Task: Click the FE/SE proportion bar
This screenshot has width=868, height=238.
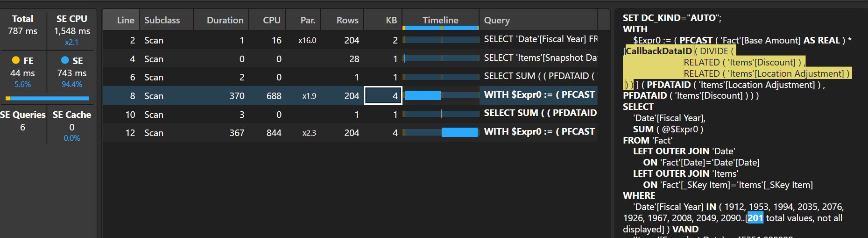Action: 47,98
